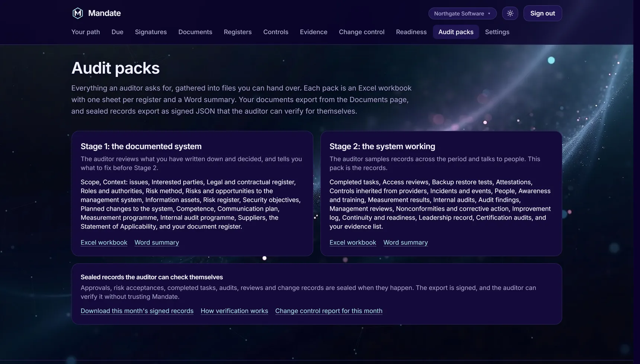Open the Settings tab
Viewport: 640px width, 364px height.
[x=497, y=32]
